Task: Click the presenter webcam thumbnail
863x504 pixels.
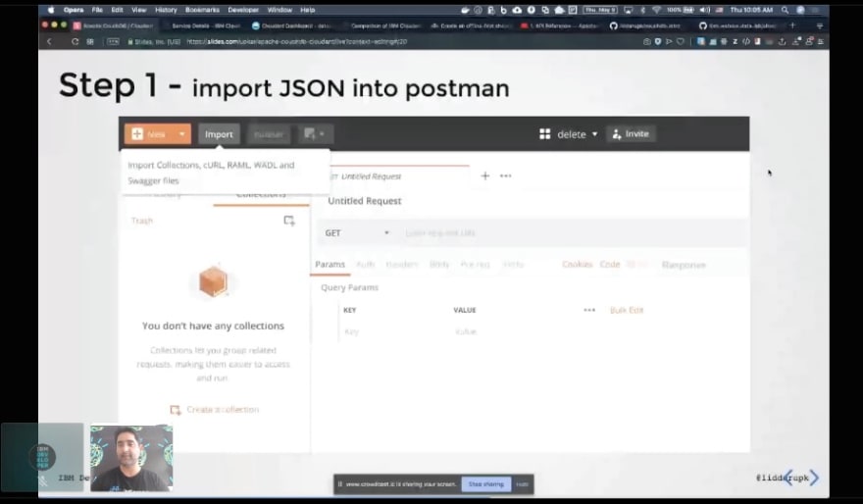Action: click(131, 458)
